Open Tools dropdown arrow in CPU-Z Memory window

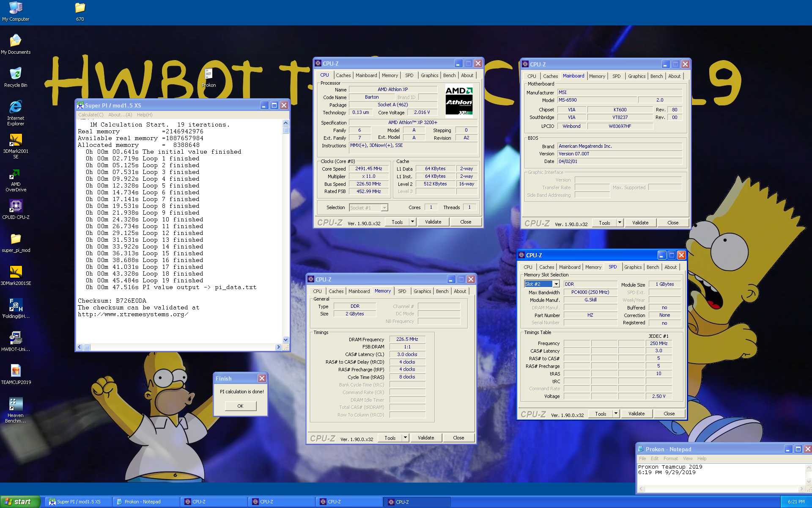(405, 438)
